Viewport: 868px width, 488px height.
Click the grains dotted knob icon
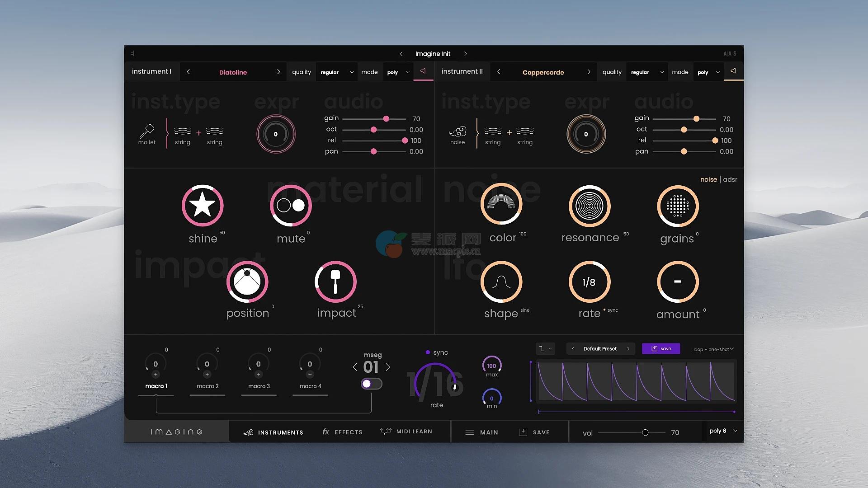click(677, 206)
